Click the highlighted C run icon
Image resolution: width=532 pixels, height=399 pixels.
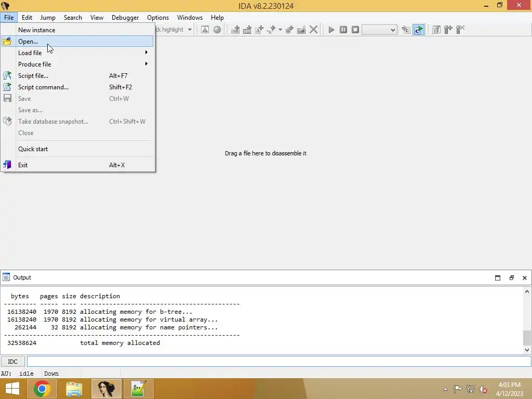point(418,30)
